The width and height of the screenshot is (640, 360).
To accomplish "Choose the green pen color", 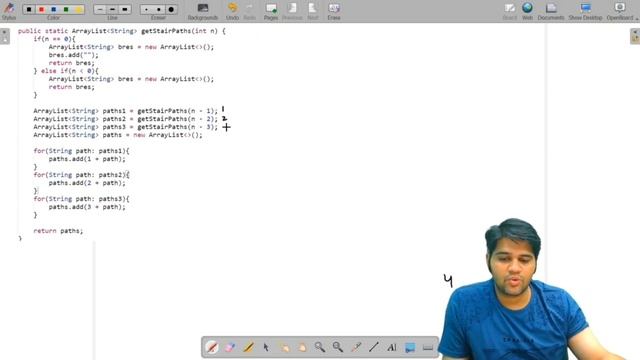I will 66,9.
